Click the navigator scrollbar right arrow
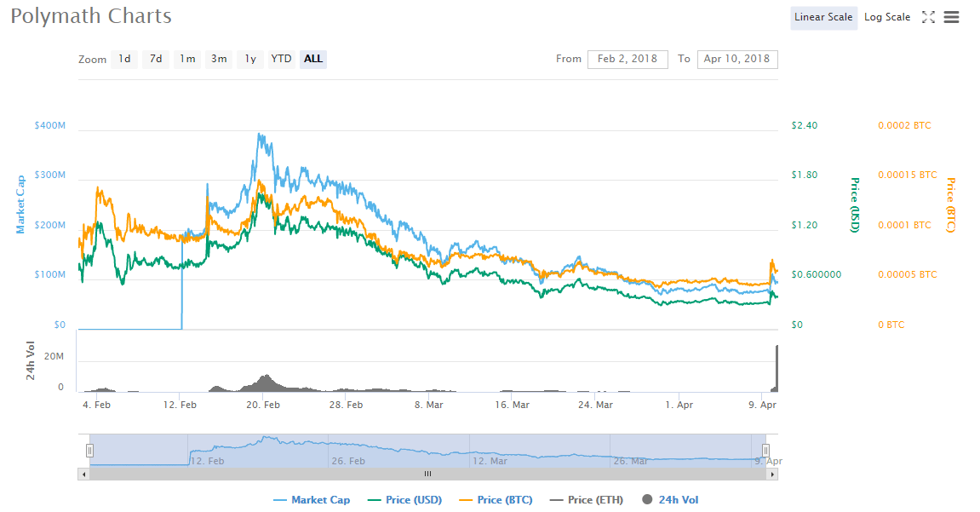This screenshot has width=980, height=512. coord(773,474)
